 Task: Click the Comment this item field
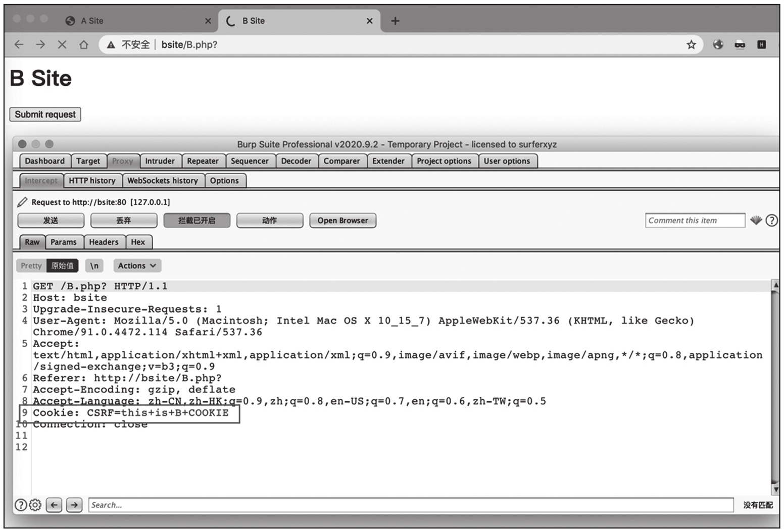695,221
